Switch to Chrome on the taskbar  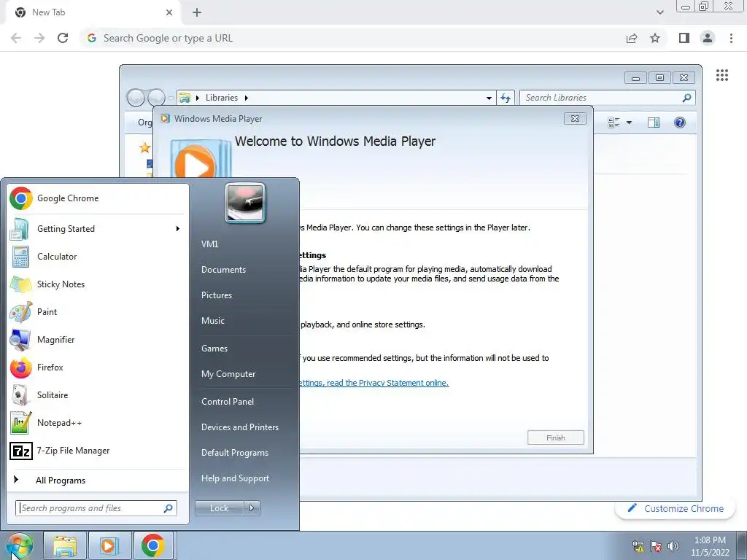point(153,545)
